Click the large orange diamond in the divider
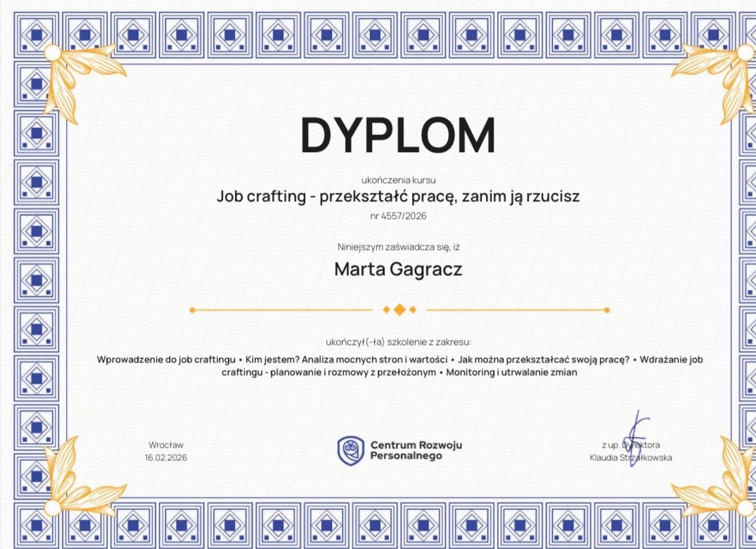Viewport: 756px width, 549px height. point(399,310)
